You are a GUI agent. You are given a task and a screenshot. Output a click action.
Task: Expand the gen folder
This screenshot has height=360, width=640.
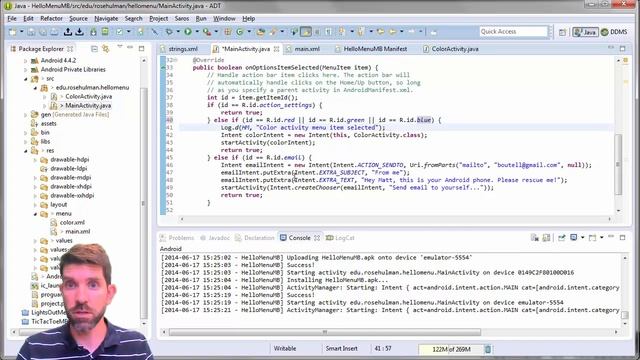pyautogui.click(x=26, y=115)
